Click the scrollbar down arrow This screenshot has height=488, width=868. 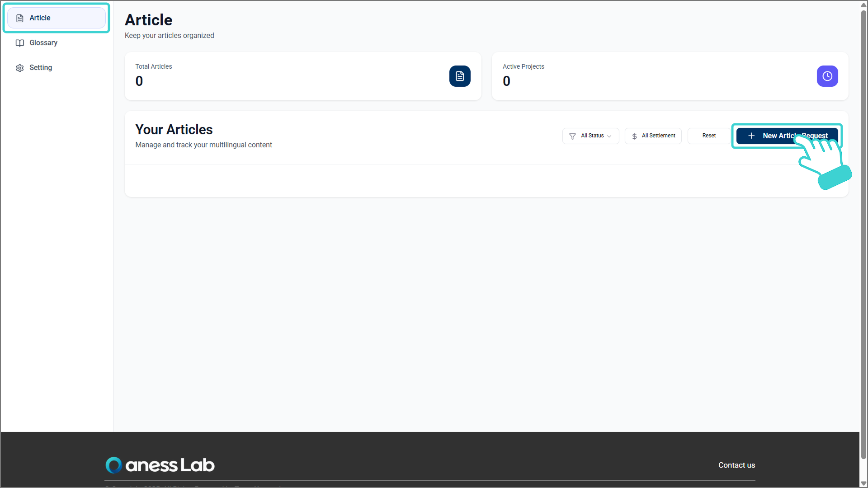[863, 483]
